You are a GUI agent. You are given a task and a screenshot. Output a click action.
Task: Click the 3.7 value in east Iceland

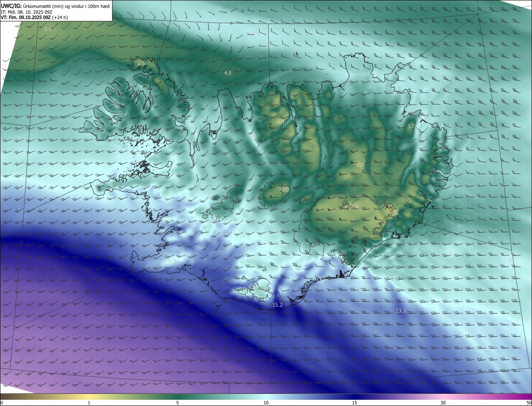[x=411, y=126]
